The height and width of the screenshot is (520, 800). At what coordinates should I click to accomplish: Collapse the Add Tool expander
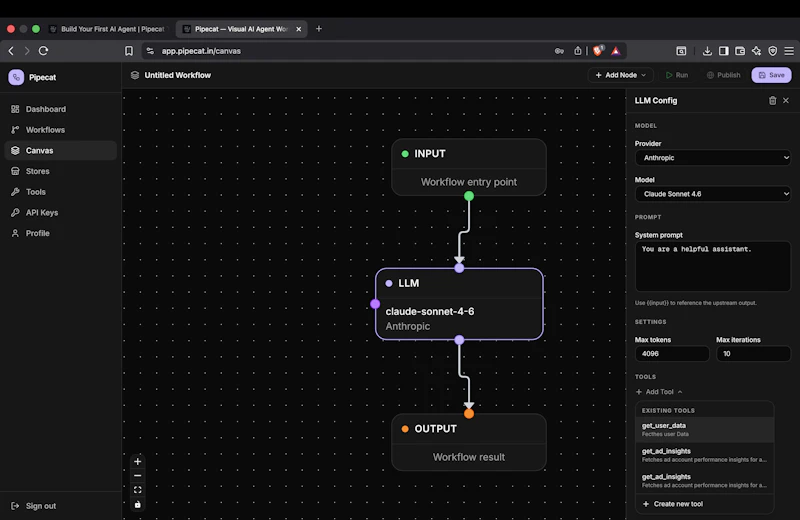[659, 392]
